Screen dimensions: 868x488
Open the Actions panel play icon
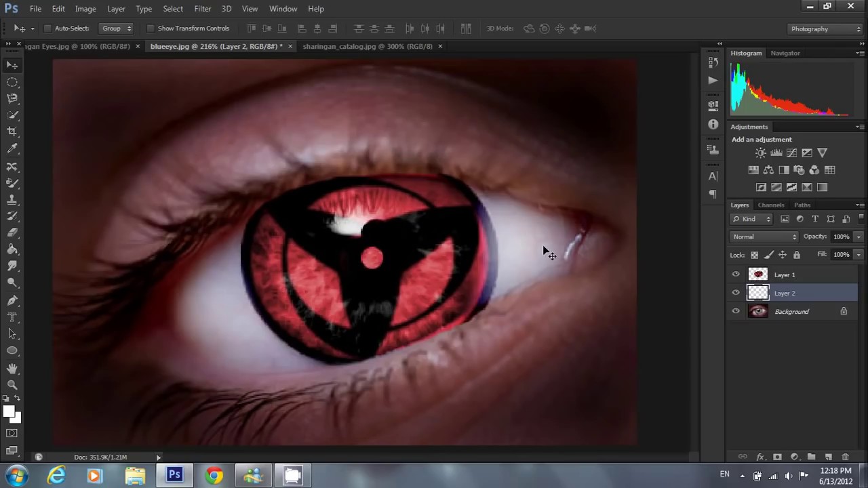click(x=713, y=80)
